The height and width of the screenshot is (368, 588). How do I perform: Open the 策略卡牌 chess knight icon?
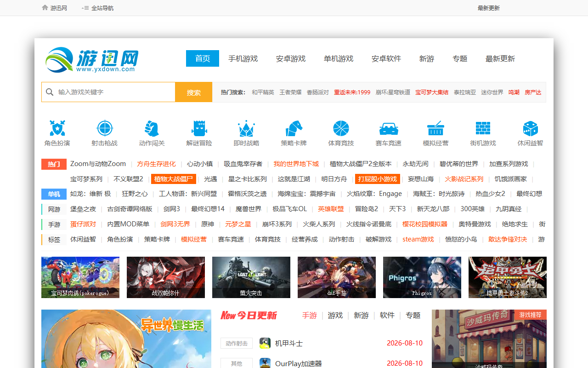(x=294, y=128)
